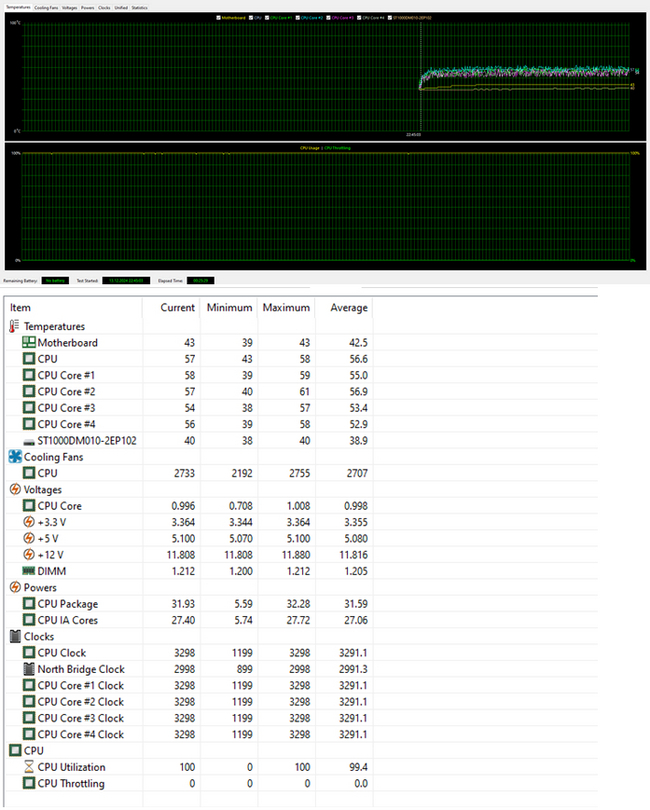Image resolution: width=650 pixels, height=810 pixels.
Task: Click the CPU Utilization hourglass icon
Action: [29, 768]
